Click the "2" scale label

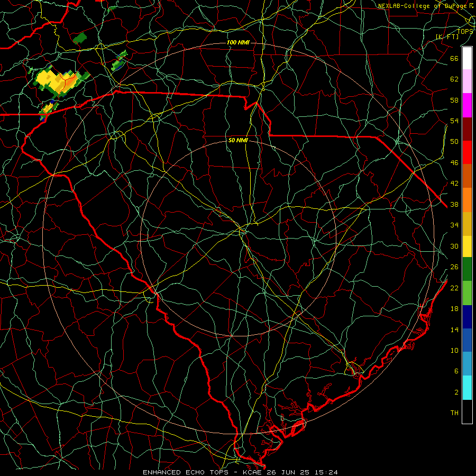click(x=456, y=392)
